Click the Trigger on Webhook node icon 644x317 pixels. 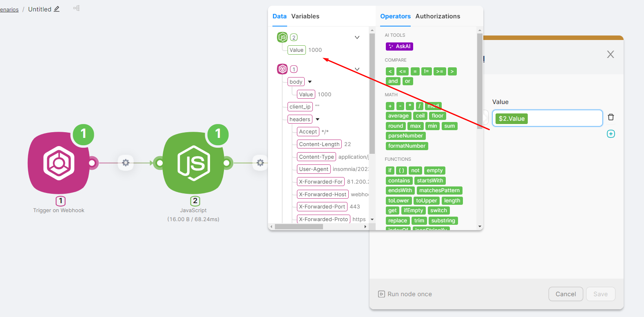(x=59, y=163)
